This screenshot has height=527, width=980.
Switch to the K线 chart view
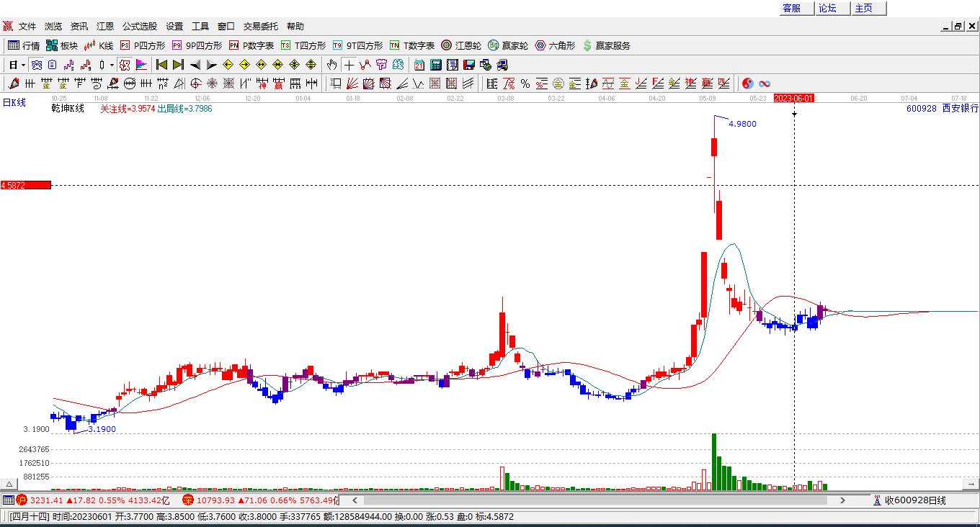(x=99, y=45)
